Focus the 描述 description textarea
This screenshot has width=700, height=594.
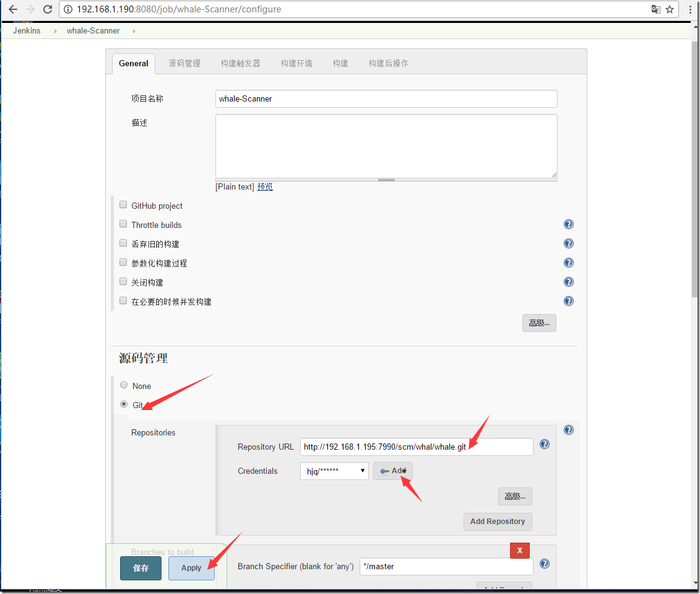[386, 147]
